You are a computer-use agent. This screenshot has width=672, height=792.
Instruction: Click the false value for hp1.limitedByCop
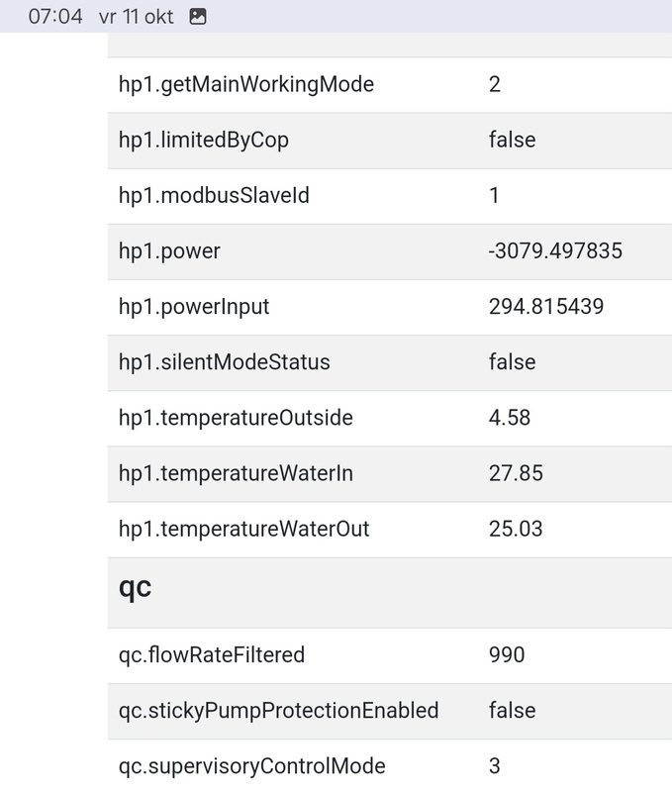tap(512, 140)
